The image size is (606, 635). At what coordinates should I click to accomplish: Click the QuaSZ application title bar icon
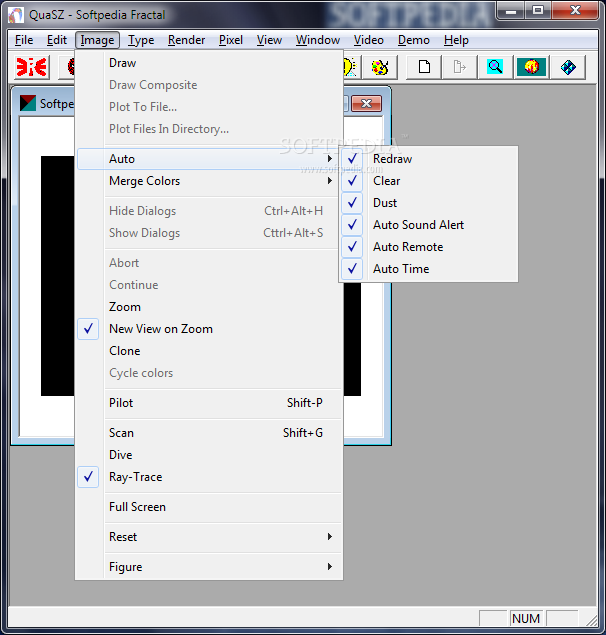coord(16,15)
